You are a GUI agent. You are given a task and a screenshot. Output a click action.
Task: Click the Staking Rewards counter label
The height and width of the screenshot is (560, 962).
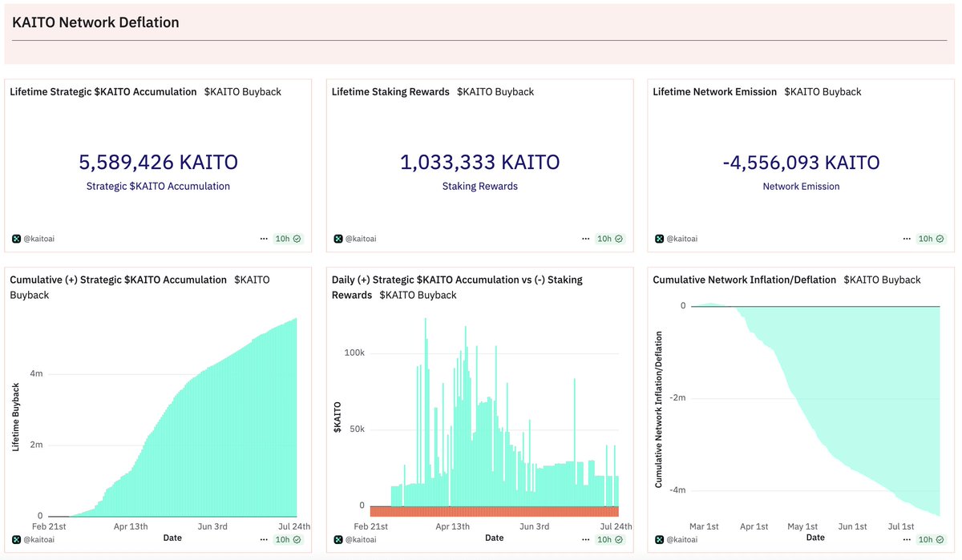pos(480,186)
